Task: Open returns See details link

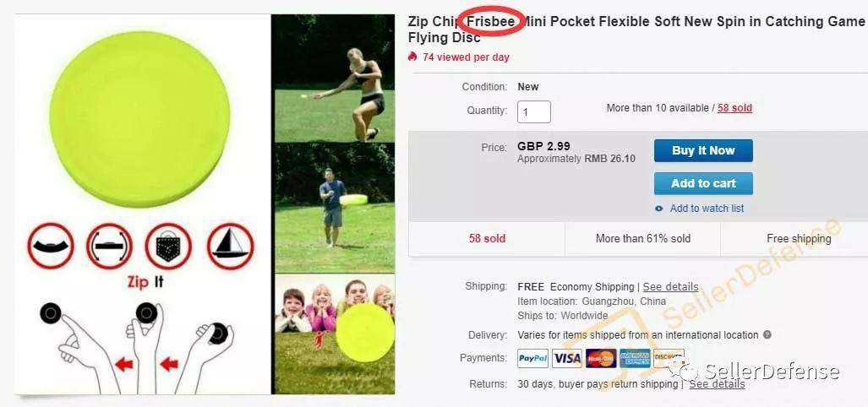Action: coord(717,383)
